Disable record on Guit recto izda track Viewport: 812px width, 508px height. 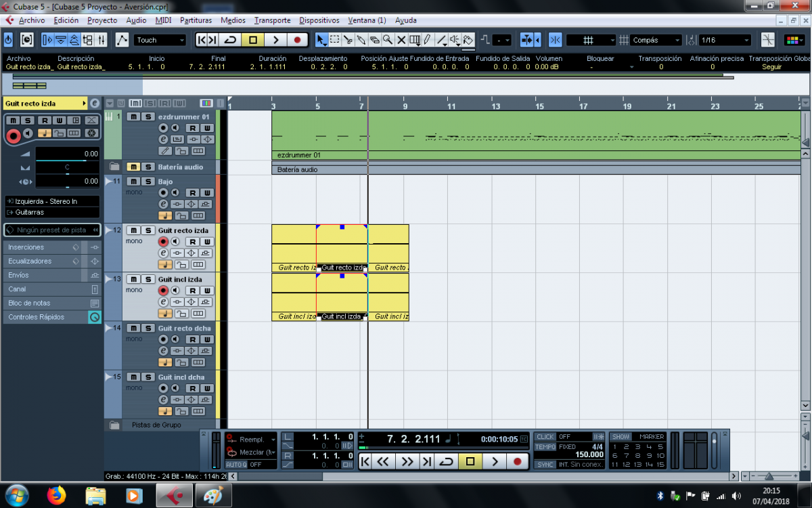163,242
